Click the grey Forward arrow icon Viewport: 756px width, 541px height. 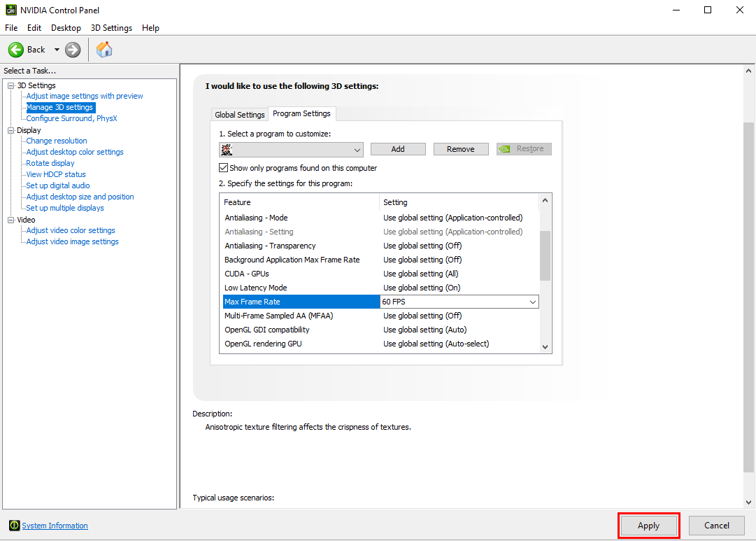(x=73, y=50)
